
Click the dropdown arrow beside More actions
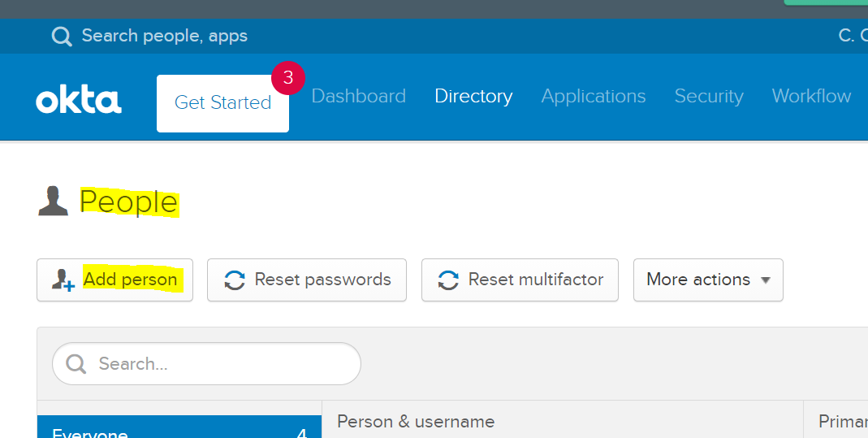point(766,280)
